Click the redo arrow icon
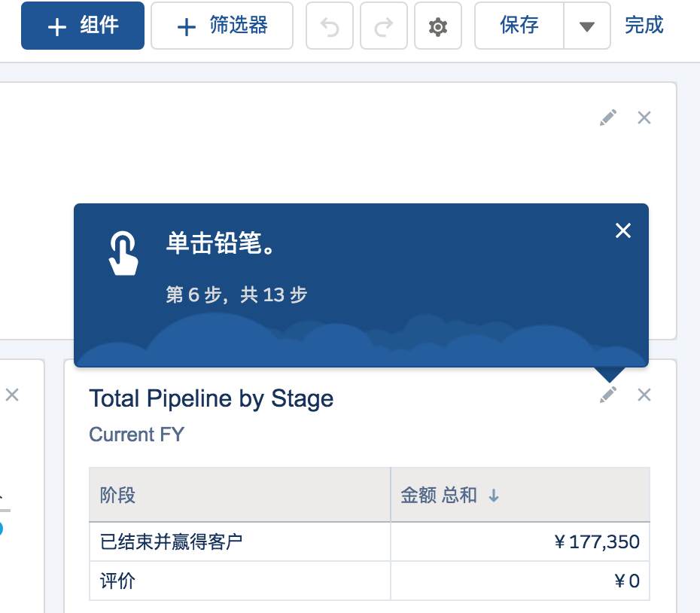The height and width of the screenshot is (613, 700). [384, 26]
